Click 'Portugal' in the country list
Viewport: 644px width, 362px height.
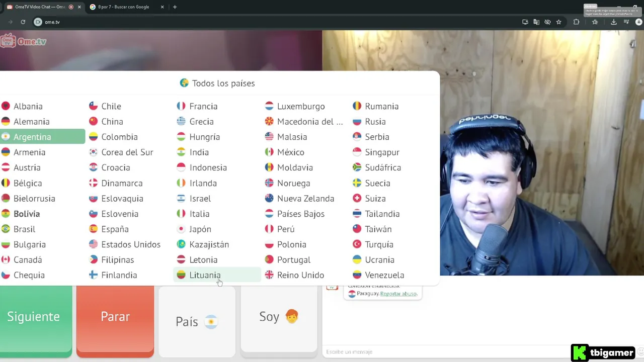point(294,260)
